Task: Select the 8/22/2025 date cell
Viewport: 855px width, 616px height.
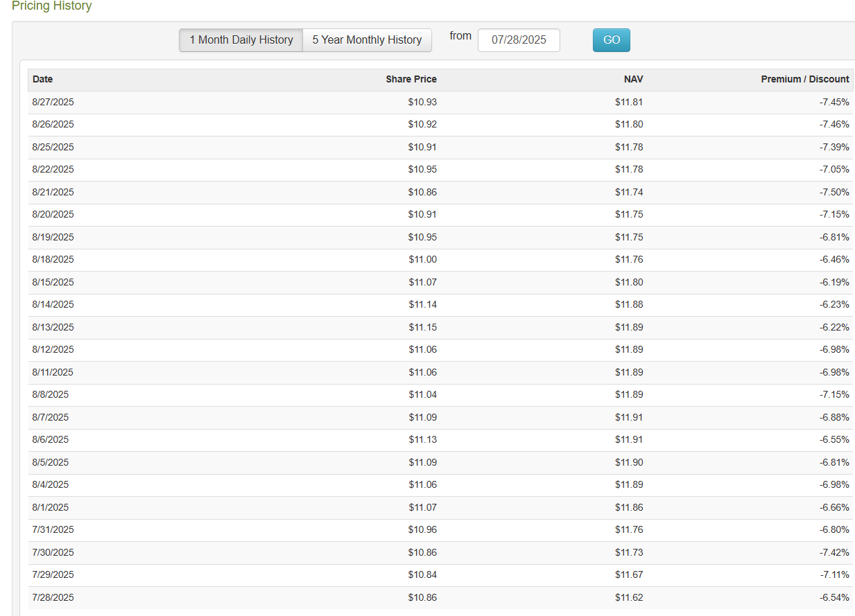Action: [x=53, y=170]
